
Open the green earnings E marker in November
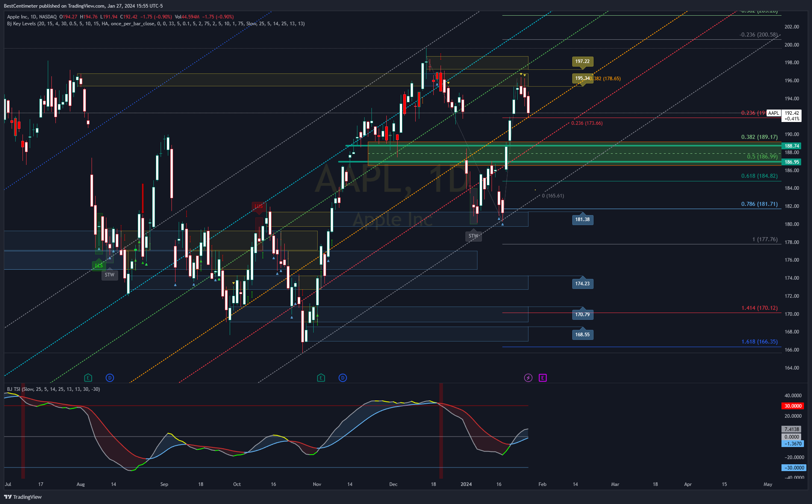pyautogui.click(x=320, y=378)
